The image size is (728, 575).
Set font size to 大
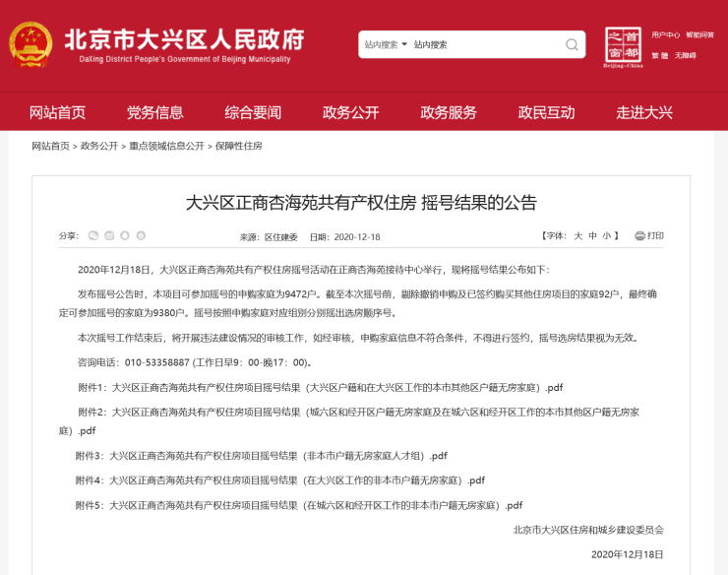[578, 235]
